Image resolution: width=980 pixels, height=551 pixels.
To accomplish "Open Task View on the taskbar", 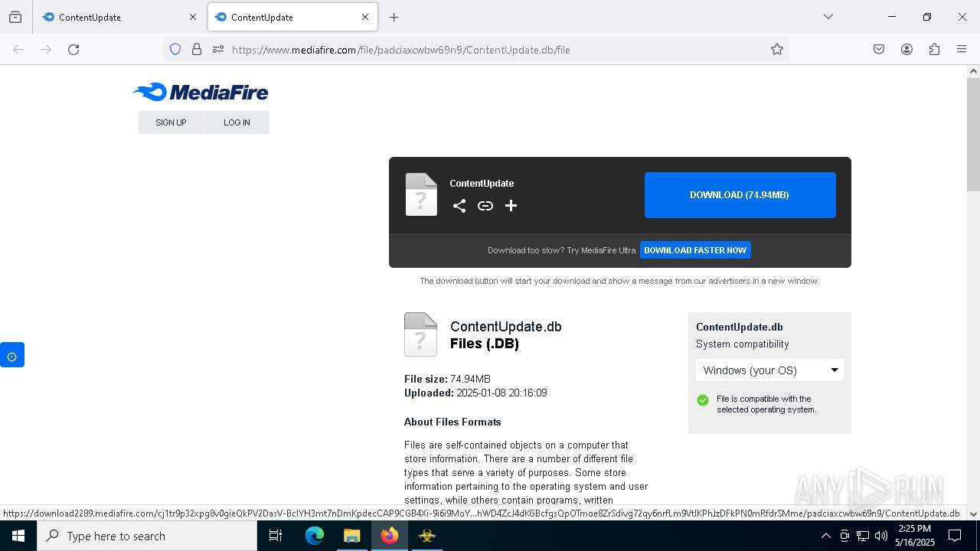I will coord(276,536).
